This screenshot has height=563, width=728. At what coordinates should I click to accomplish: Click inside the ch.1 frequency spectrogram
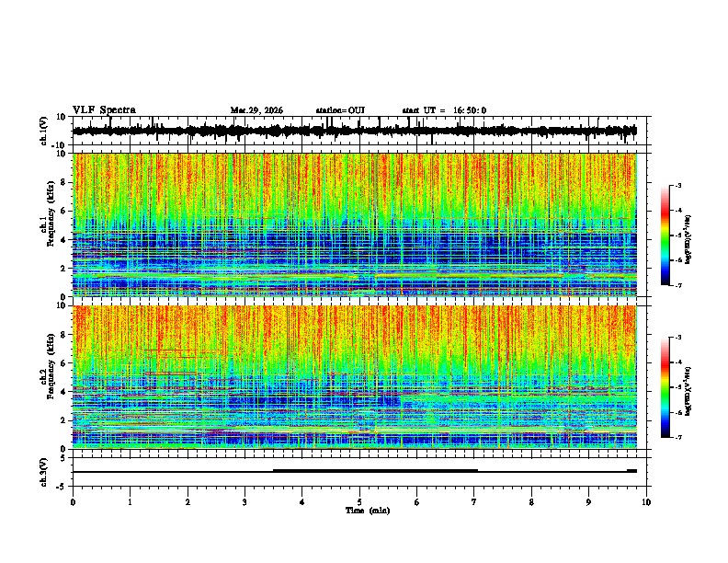tap(354, 224)
